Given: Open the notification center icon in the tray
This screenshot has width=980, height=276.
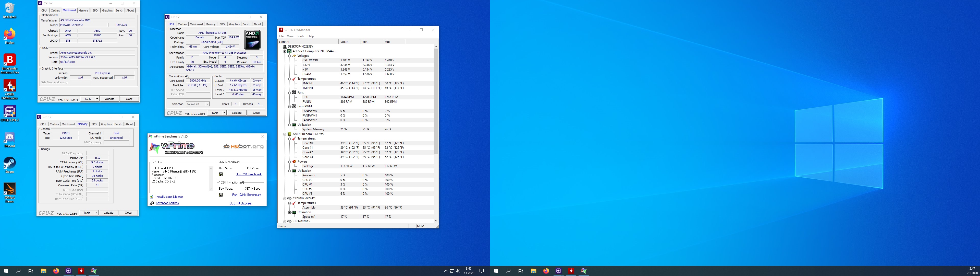Looking at the screenshot, I should click(x=482, y=271).
